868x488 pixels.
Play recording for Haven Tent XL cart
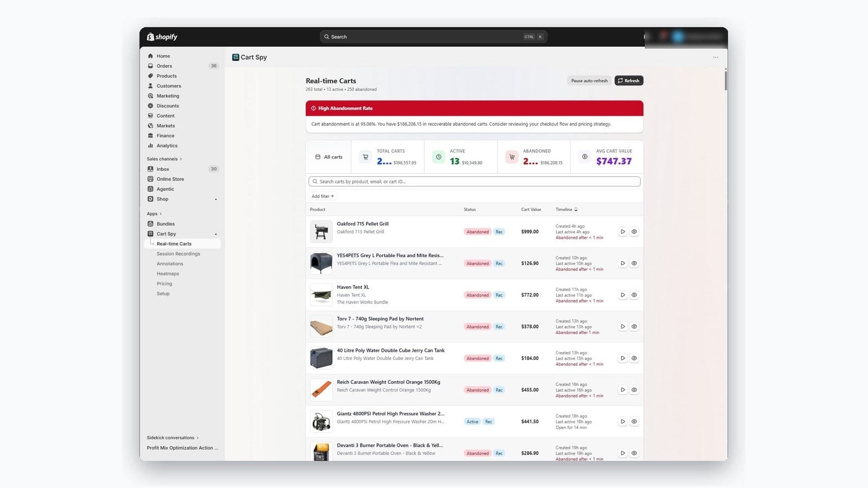[x=623, y=295]
